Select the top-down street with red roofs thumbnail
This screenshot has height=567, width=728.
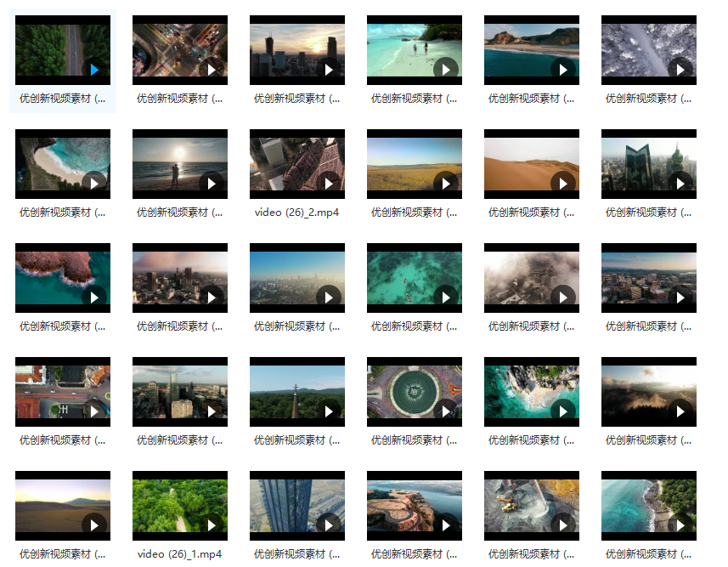pos(63,392)
